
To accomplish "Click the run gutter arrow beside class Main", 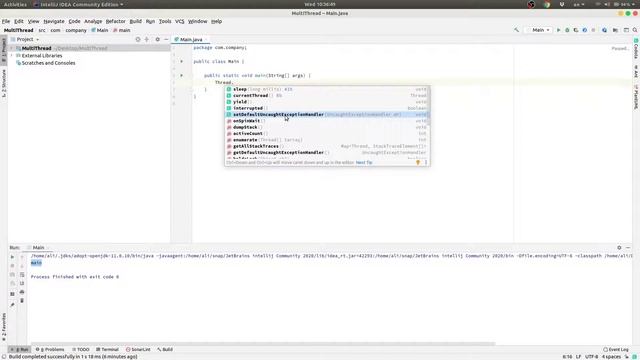I will point(182,62).
